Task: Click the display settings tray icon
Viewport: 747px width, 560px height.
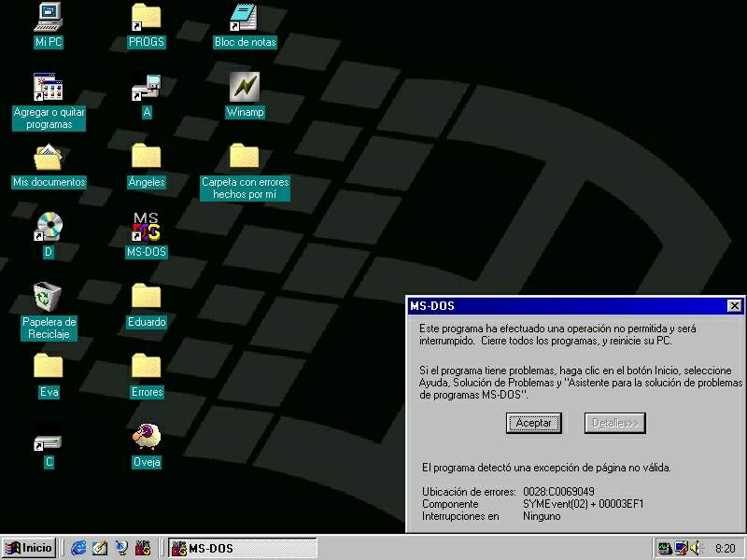Action: click(x=682, y=548)
